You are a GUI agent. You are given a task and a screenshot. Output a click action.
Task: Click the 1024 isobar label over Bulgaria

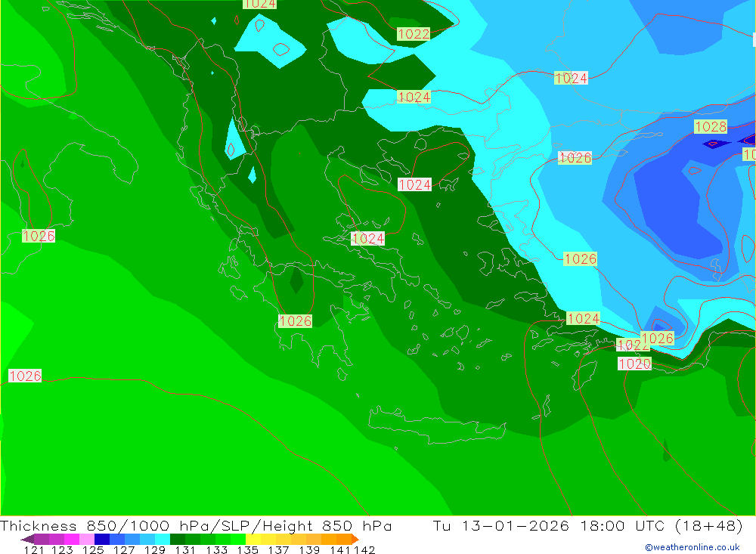(414, 97)
